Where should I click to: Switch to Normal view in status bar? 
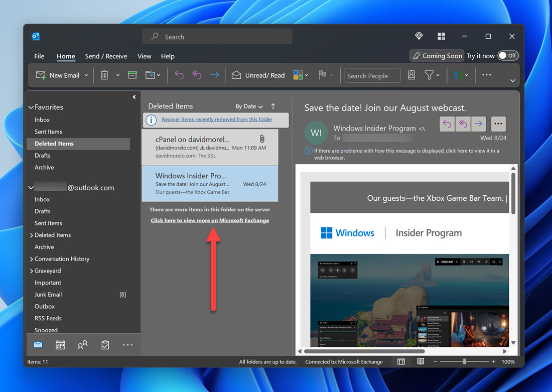[x=401, y=362]
